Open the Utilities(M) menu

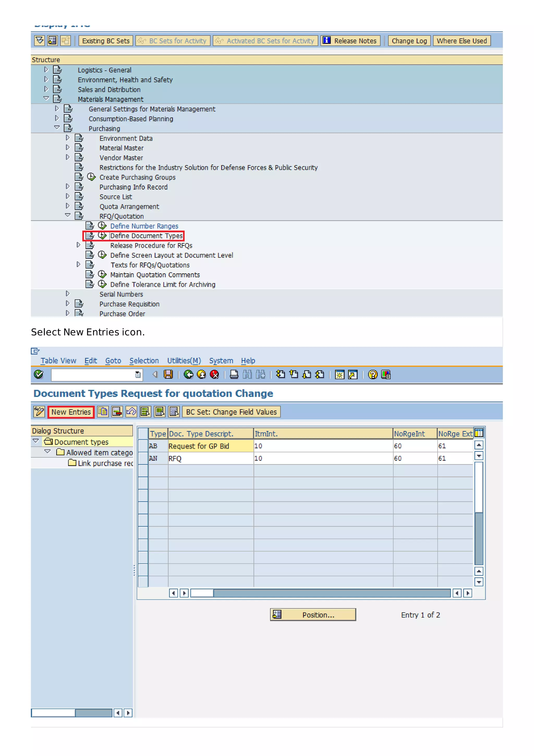184,361
